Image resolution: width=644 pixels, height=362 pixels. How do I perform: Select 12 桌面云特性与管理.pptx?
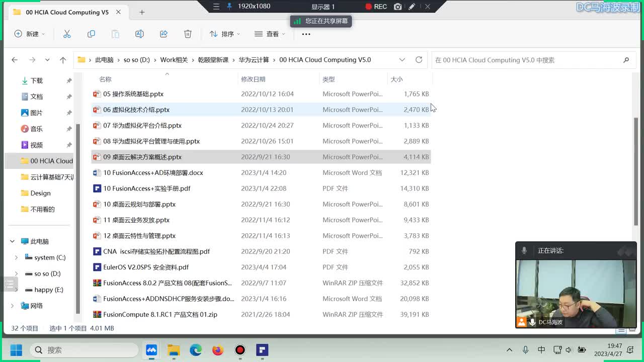139,236
